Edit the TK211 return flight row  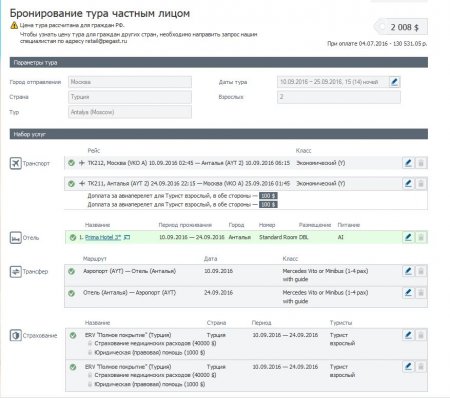pyautogui.click(x=408, y=183)
